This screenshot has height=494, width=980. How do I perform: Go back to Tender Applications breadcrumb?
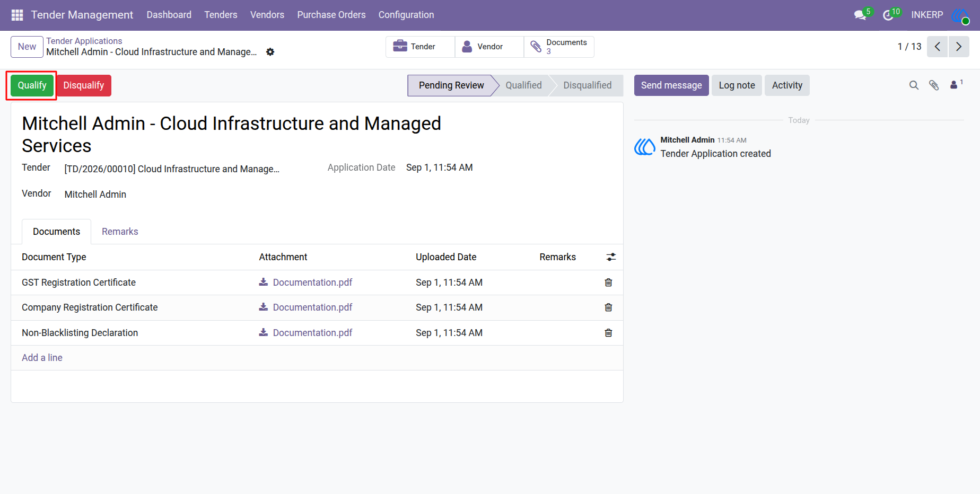click(x=84, y=41)
